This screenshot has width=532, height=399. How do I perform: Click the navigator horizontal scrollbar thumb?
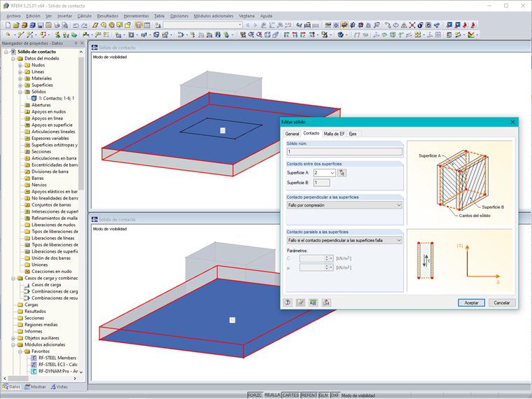pyautogui.click(x=19, y=378)
